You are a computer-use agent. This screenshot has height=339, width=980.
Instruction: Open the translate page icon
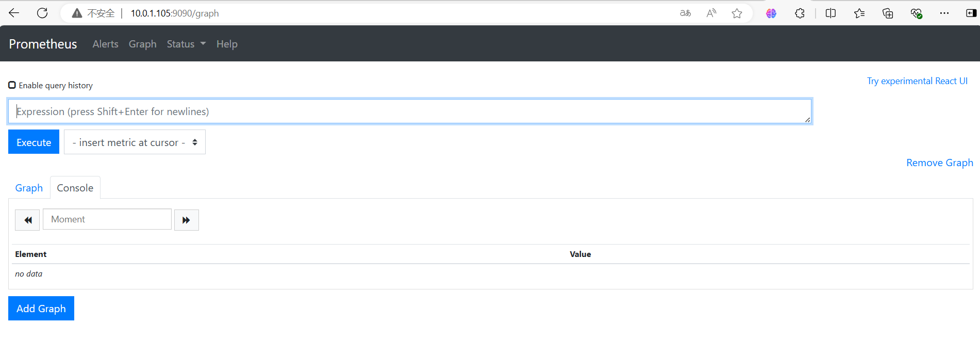tap(685, 13)
